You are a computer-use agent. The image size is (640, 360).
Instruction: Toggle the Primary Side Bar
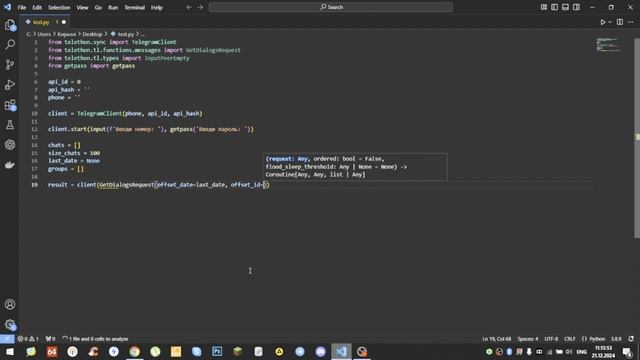[x=554, y=7]
